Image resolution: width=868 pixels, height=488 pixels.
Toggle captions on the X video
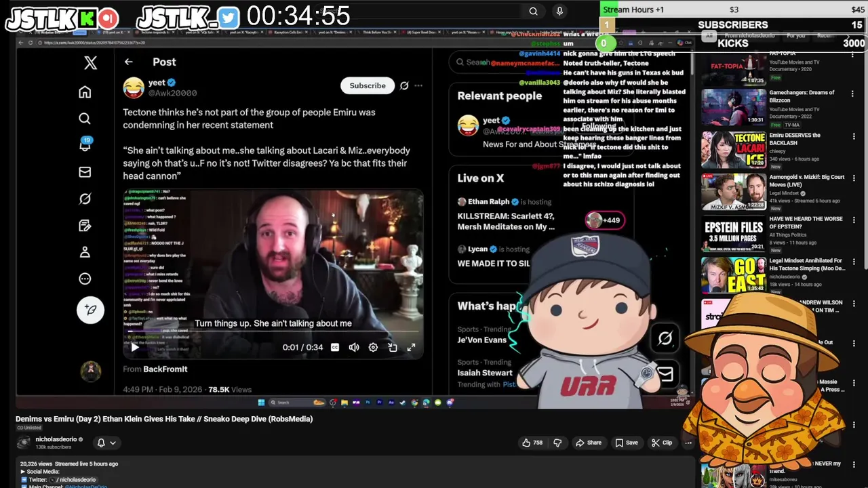335,347
